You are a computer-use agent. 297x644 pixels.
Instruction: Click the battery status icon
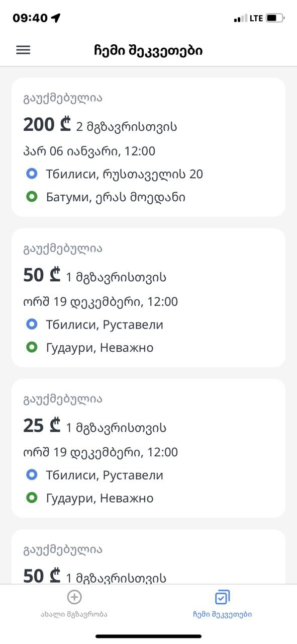(275, 18)
